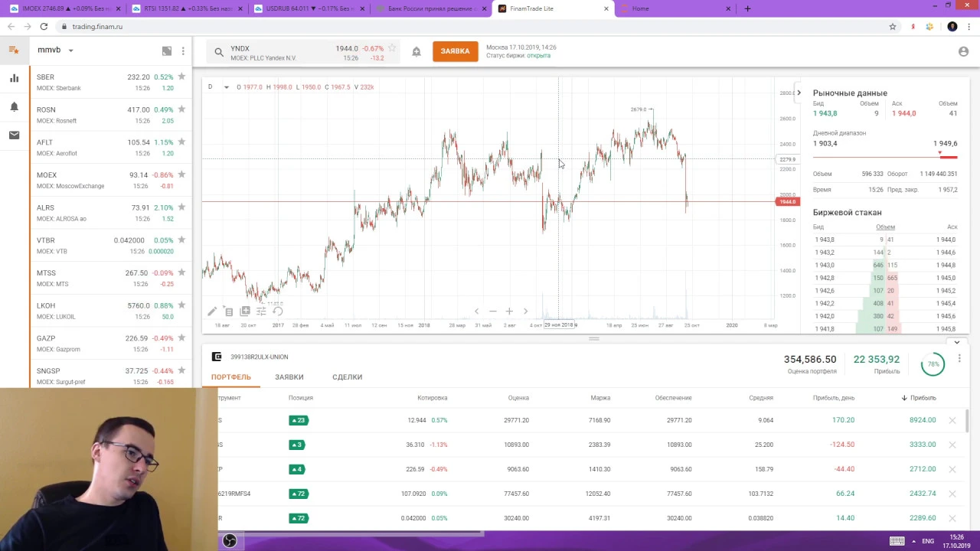This screenshot has height=551, width=980.
Task: Shift chart left with arrow
Action: click(476, 311)
